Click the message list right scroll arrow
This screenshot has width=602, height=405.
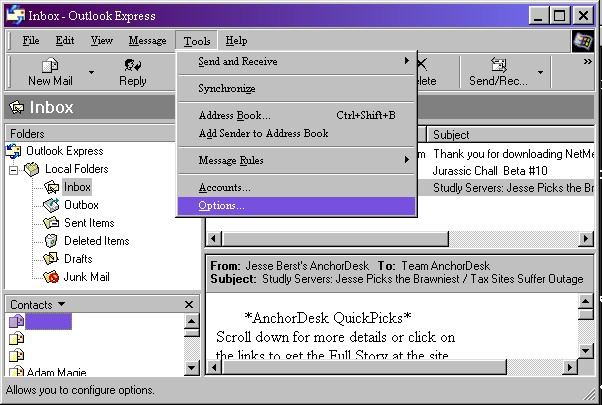pos(585,239)
